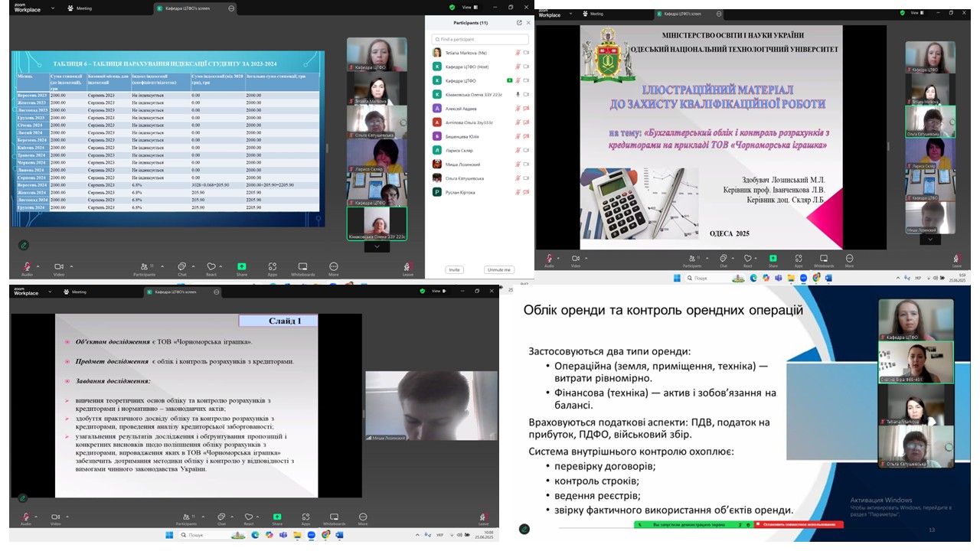Screen dimensions: 980x551
Task: Click encryption shield icon in Таблиця 6 window
Action: pyautogui.click(x=452, y=7)
